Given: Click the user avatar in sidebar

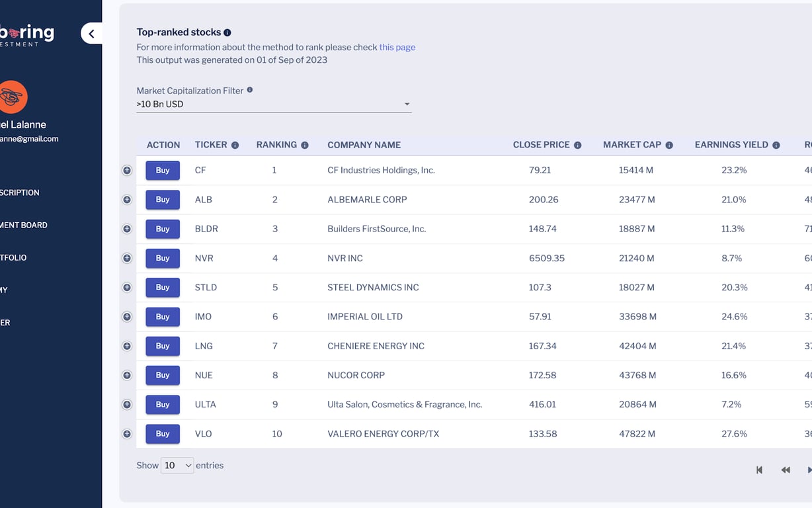Looking at the screenshot, I should [13, 97].
